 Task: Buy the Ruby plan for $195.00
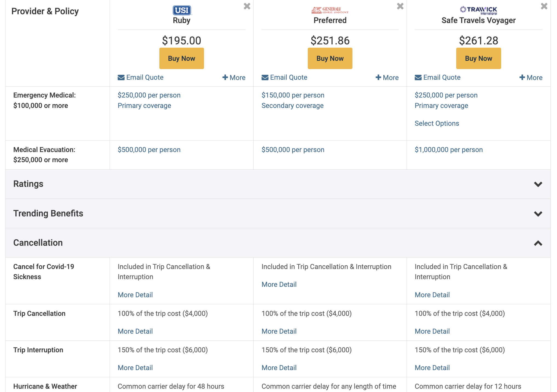coord(182,58)
